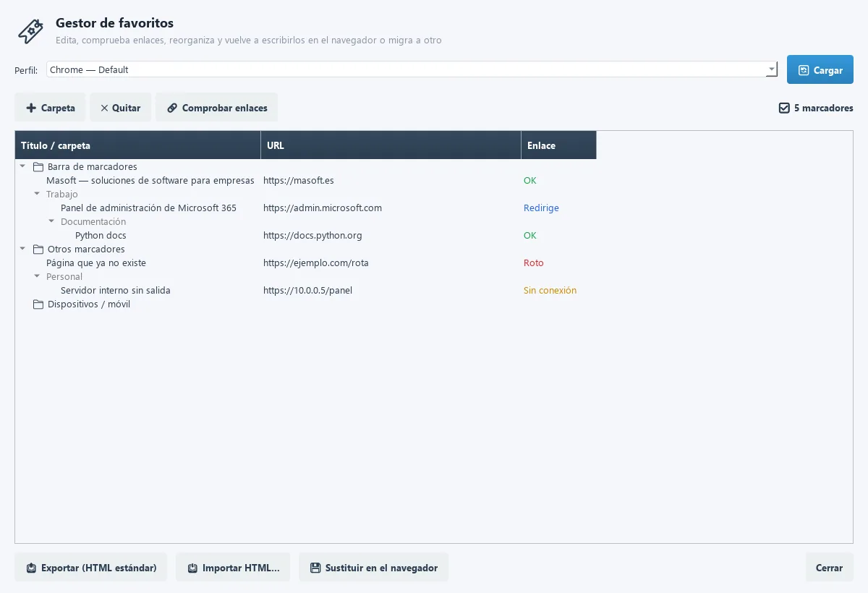Select Panel de administración de Microsoft 365
868x593 pixels.
pos(148,208)
